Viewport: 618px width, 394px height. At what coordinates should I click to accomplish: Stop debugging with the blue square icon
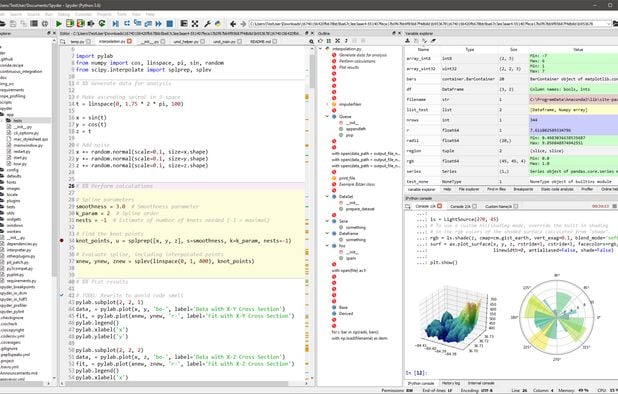point(169,24)
